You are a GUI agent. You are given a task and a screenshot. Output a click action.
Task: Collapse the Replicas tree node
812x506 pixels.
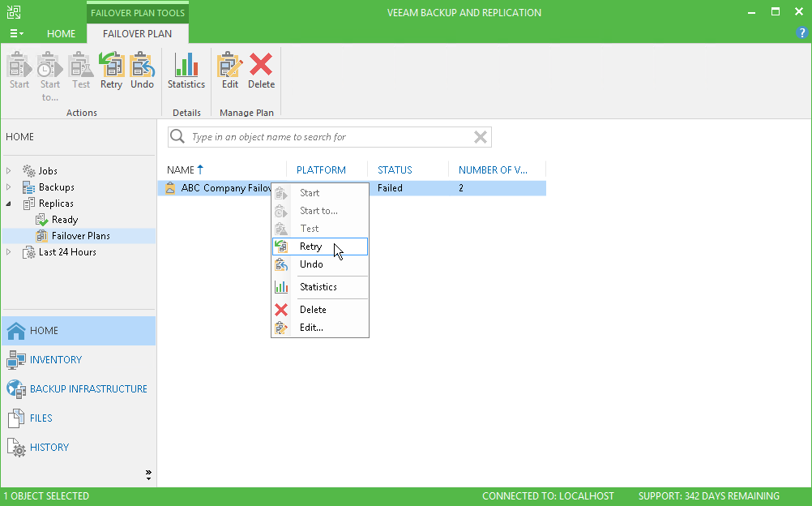pos(8,204)
